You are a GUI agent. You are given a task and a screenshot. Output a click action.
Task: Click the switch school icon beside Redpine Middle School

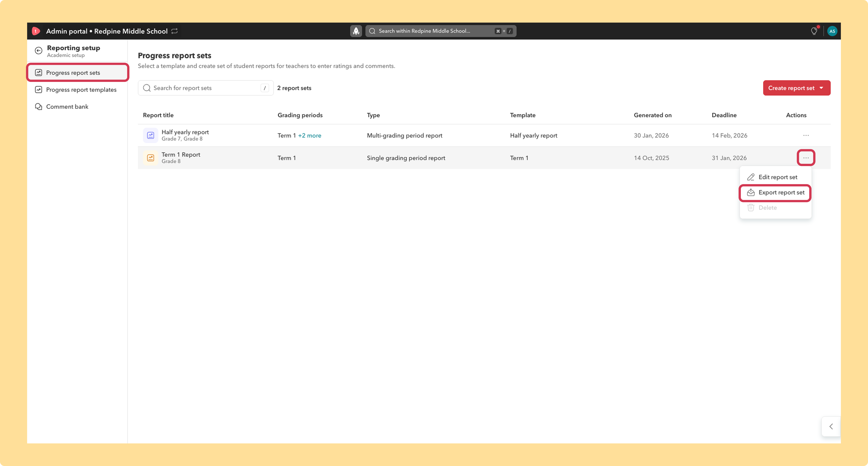tap(174, 31)
